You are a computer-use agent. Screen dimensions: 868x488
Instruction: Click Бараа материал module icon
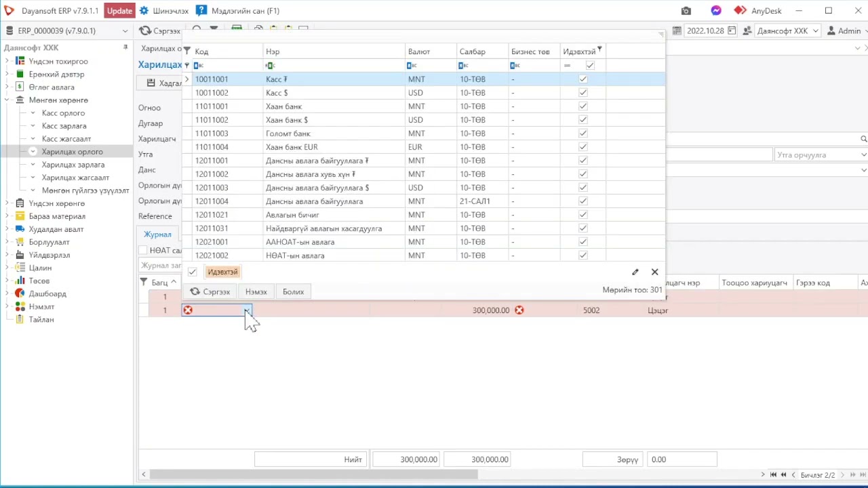[x=20, y=216]
